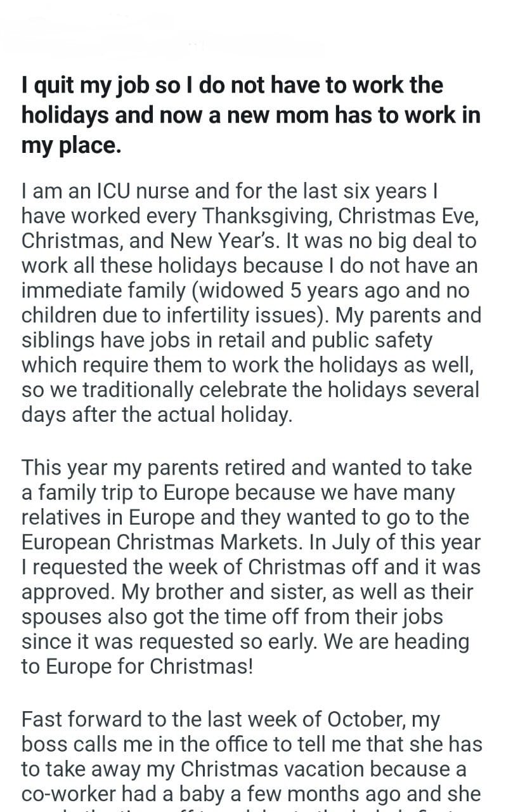The image size is (506, 812).
Task: Click the word "Thanksgiving" in the post
Action: [266, 216]
